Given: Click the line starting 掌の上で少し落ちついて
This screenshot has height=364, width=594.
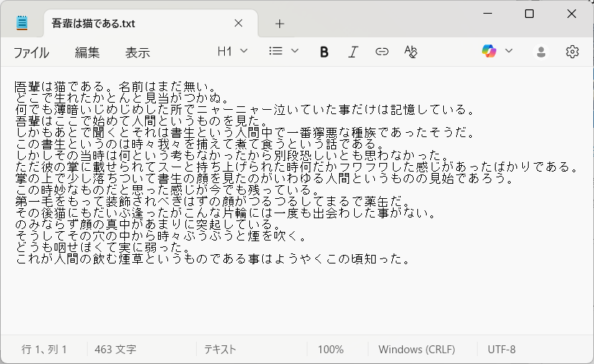Looking at the screenshot, I should pos(264,178).
